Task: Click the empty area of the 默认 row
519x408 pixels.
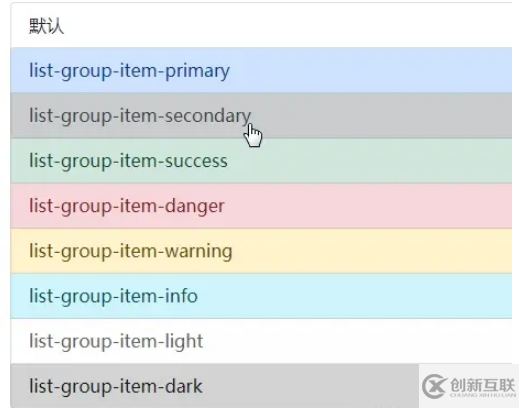Action: tap(287, 25)
